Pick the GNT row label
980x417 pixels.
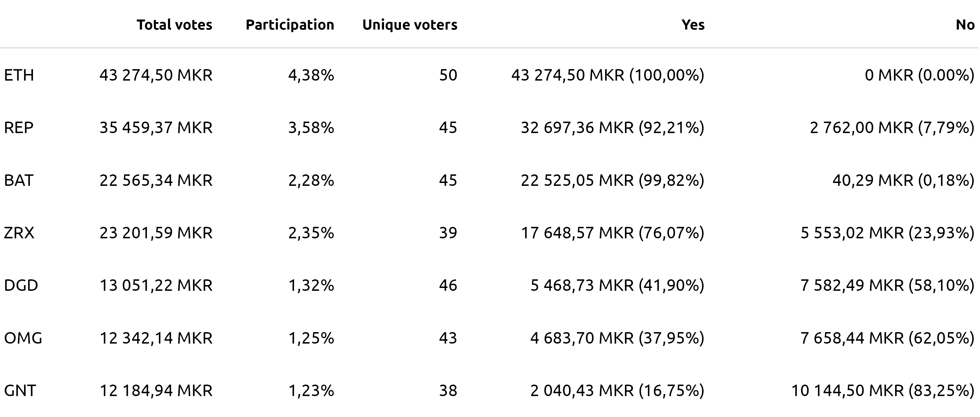20,390
